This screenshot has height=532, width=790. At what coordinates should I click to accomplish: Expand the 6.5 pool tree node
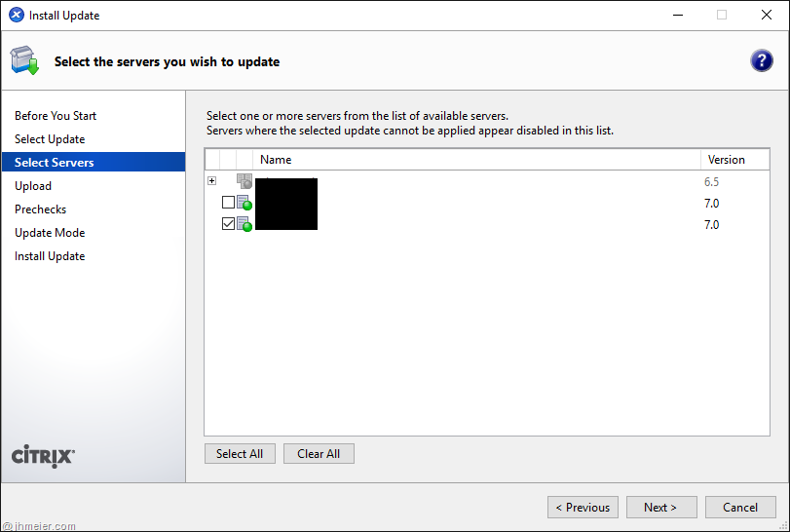(211, 181)
